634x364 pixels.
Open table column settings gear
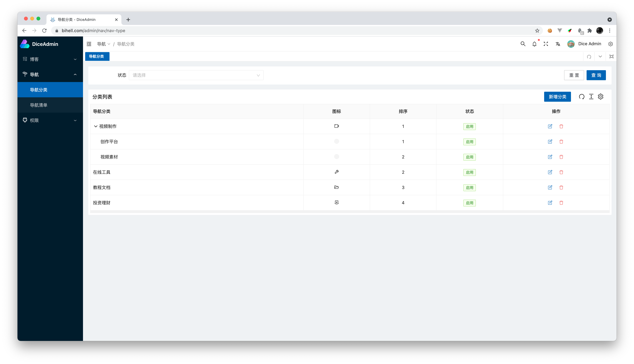coord(600,97)
